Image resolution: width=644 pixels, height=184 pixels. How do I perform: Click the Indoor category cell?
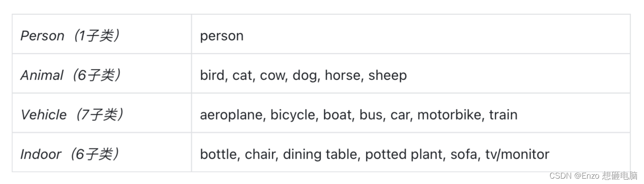click(x=102, y=152)
